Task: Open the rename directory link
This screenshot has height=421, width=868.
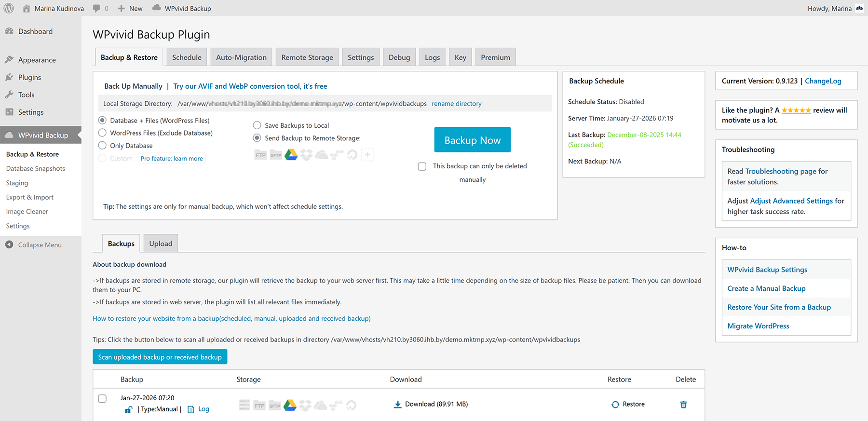Action: click(x=457, y=104)
